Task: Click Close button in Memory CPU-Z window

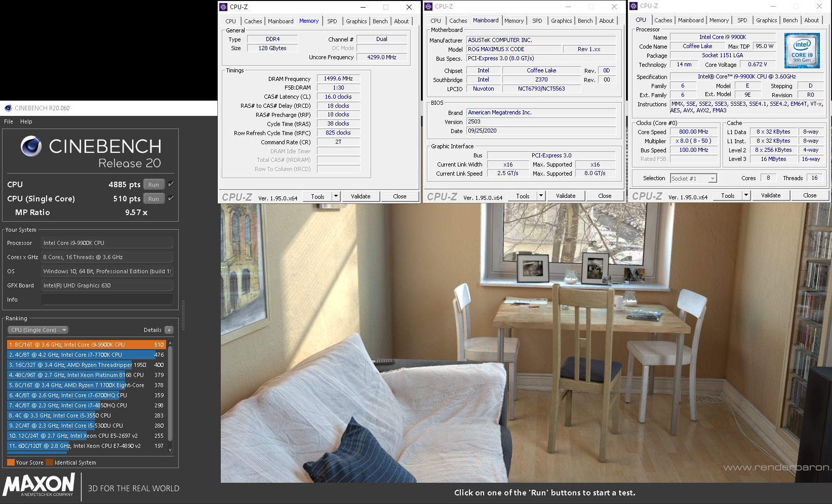Action: [400, 196]
